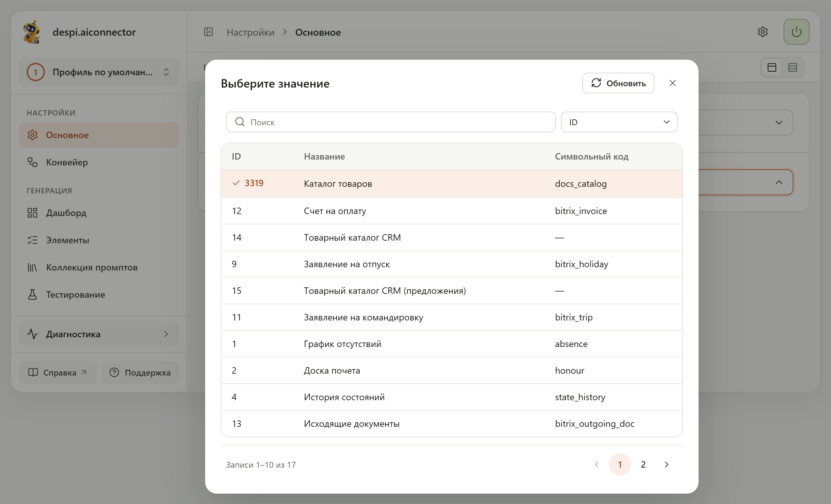Select row Доска почета
The image size is (831, 504).
pos(452,371)
